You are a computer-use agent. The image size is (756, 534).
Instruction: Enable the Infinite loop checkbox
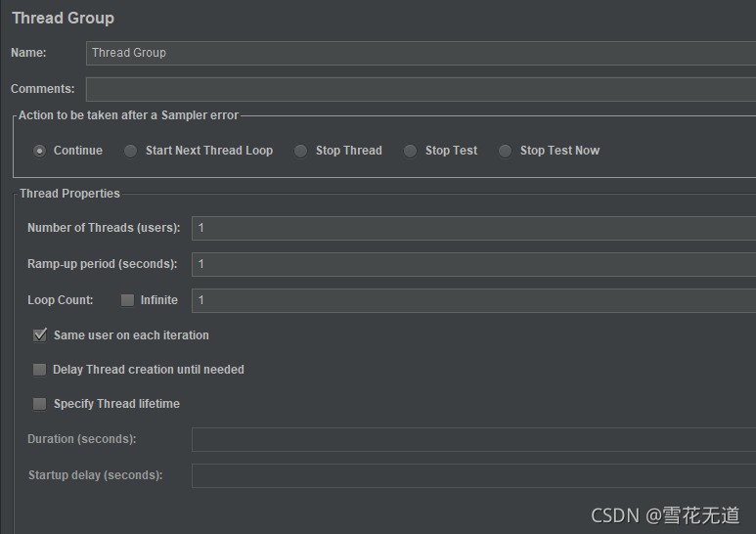pos(127,300)
